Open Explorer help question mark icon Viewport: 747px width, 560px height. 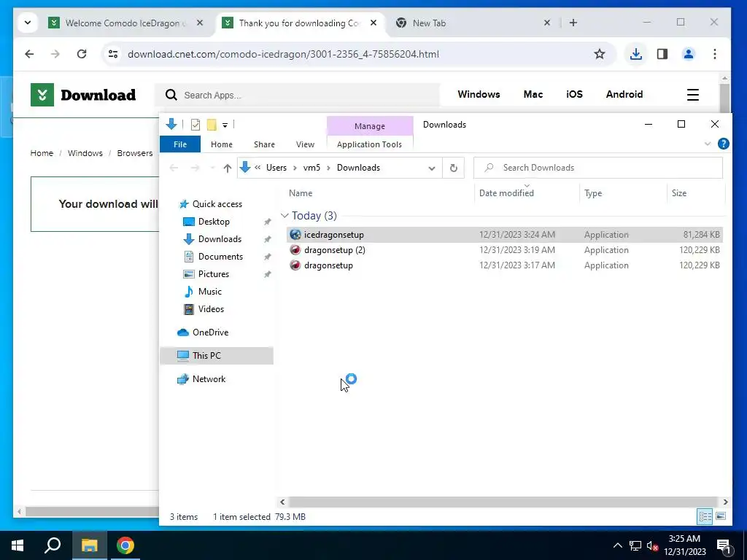tap(723, 144)
